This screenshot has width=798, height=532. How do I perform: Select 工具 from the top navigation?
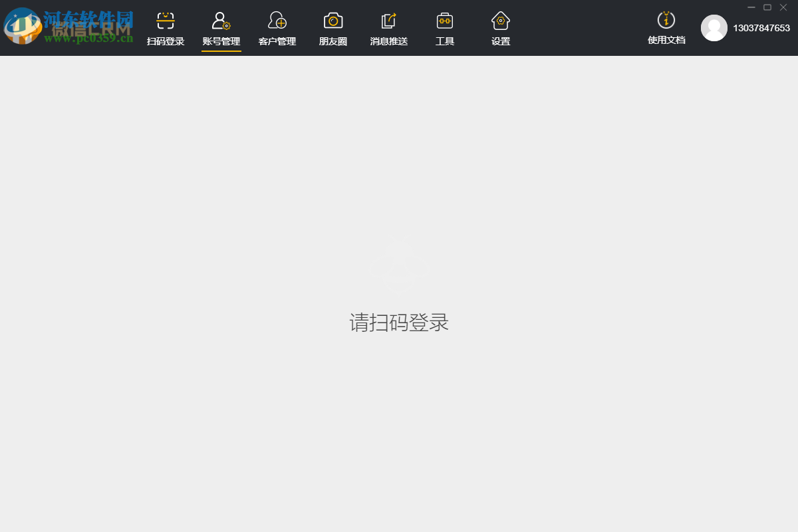[x=444, y=40]
